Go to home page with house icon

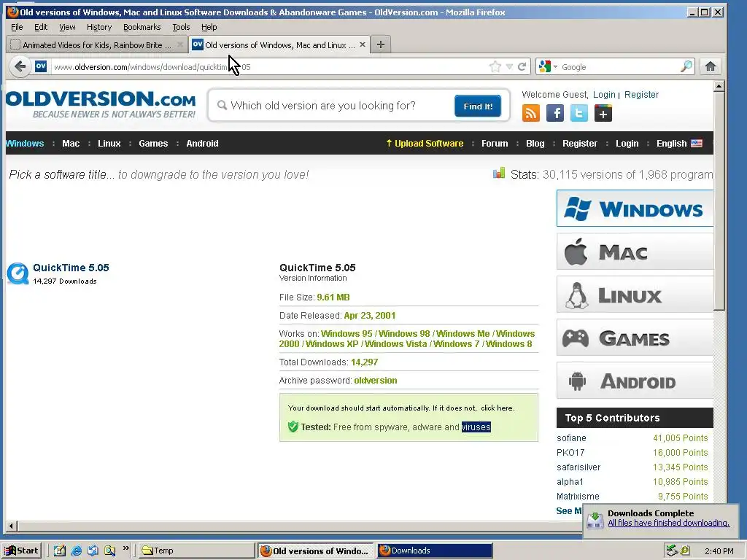coord(711,66)
